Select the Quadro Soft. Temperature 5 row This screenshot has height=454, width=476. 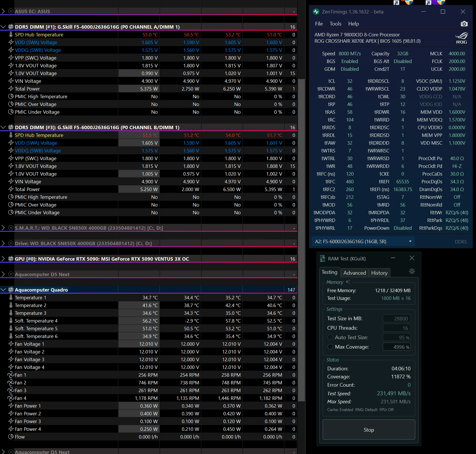[x=148, y=329]
